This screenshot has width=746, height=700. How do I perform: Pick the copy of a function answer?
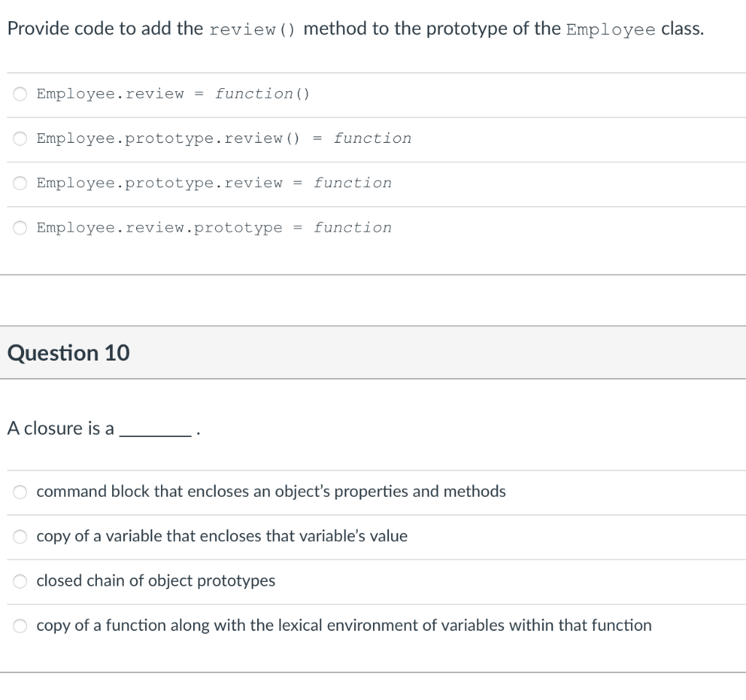click(x=19, y=626)
